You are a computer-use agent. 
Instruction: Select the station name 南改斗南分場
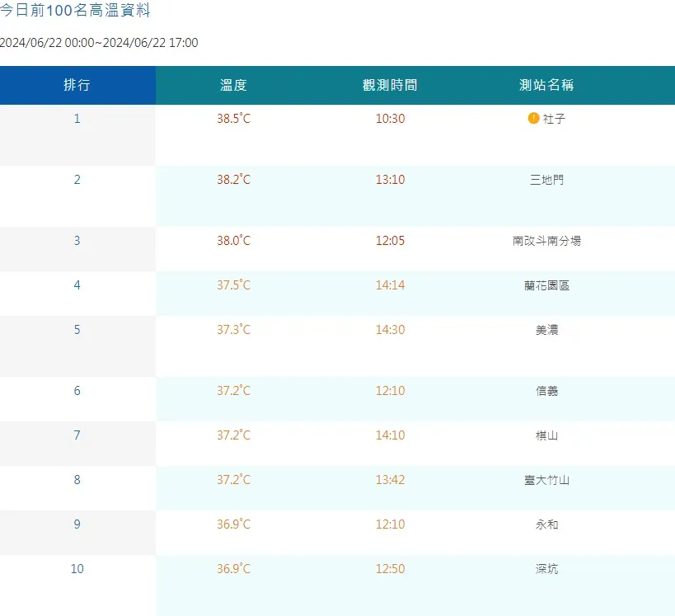[546, 241]
